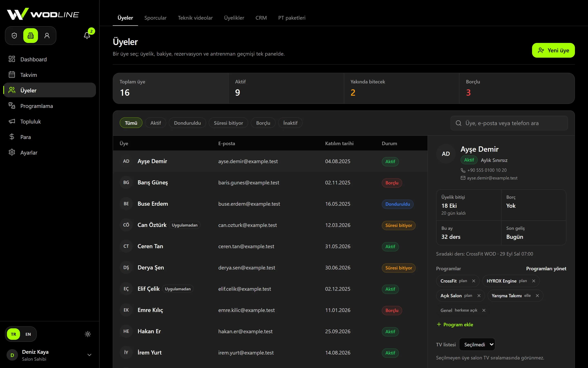Select the gym building role icon
This screenshot has height=368, width=588.
(31, 36)
